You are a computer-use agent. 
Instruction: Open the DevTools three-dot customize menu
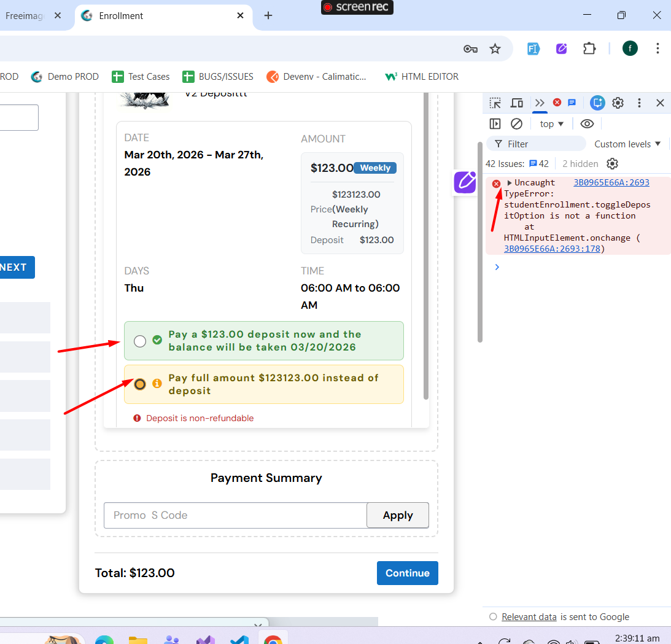pos(639,103)
